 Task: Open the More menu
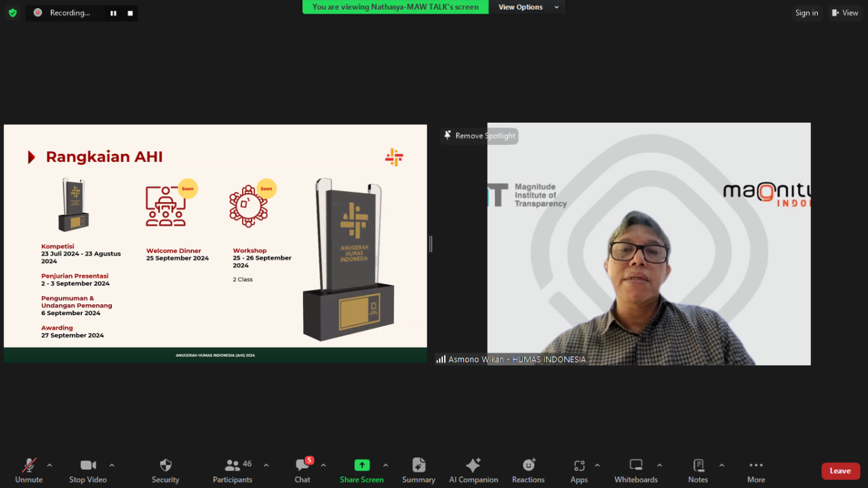click(756, 465)
